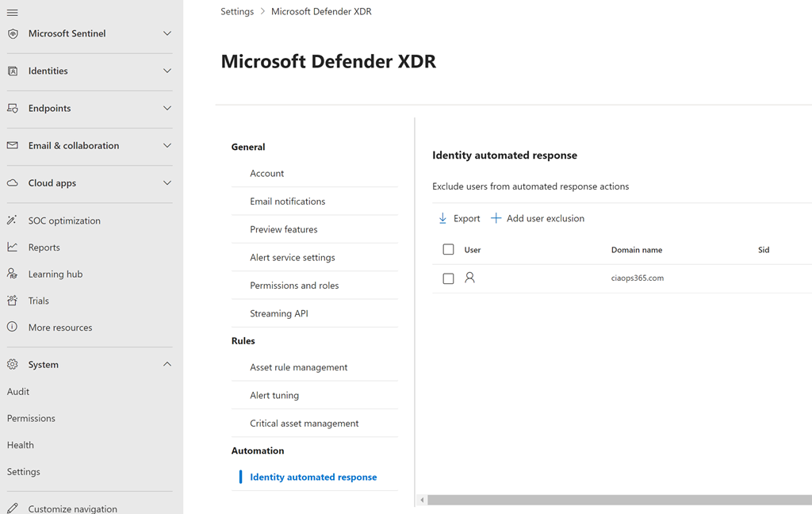Click the Settings breadcrumb link

[x=237, y=12]
